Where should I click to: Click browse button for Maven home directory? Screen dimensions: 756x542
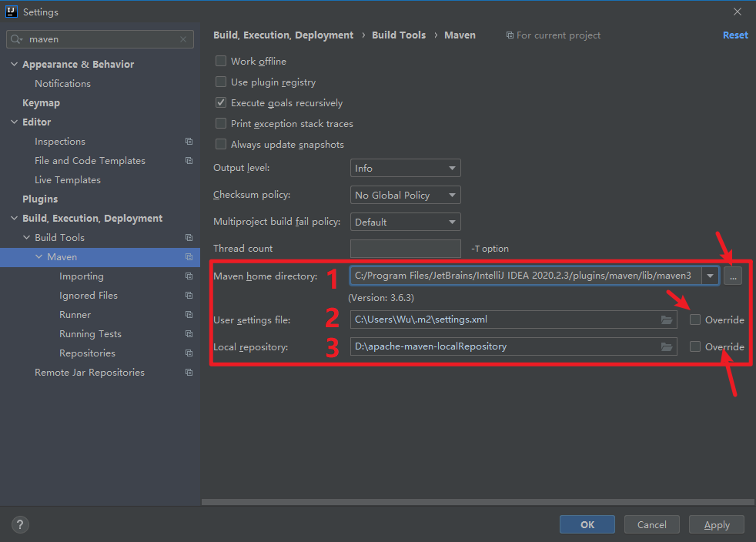[x=733, y=276]
